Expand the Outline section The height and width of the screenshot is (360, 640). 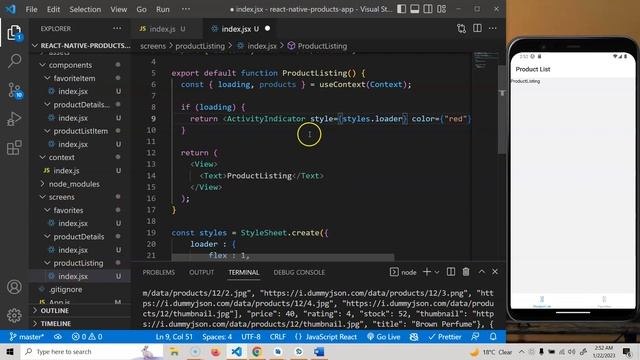click(80, 311)
